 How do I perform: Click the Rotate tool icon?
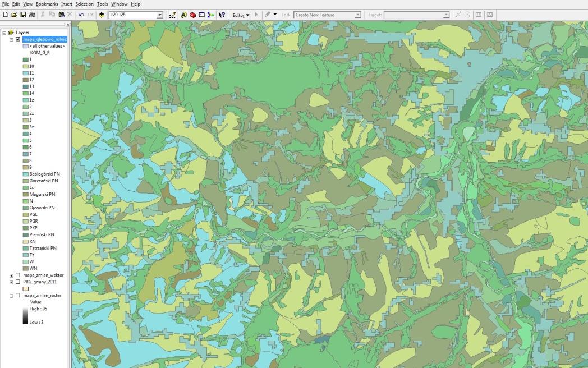pos(467,15)
